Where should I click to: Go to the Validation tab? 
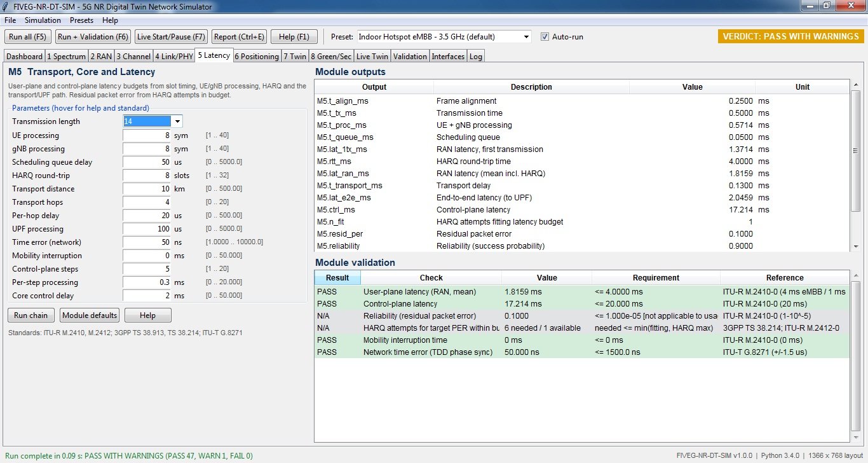(x=410, y=56)
